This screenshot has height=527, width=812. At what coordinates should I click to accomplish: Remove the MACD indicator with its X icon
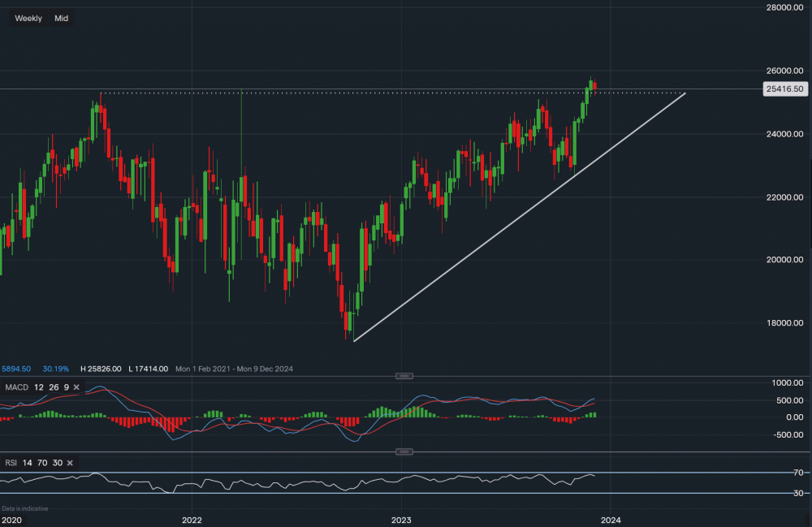pyautogui.click(x=76, y=387)
